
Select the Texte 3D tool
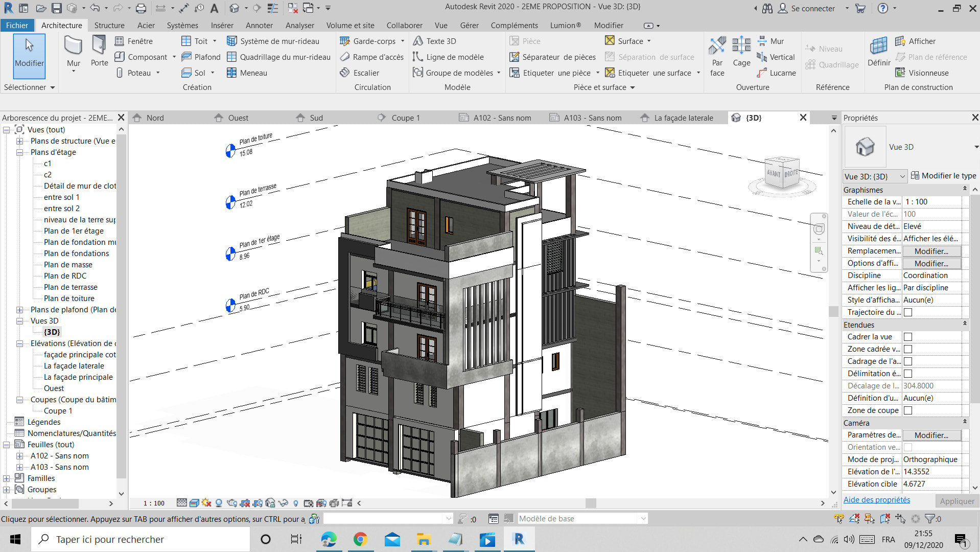pos(440,41)
